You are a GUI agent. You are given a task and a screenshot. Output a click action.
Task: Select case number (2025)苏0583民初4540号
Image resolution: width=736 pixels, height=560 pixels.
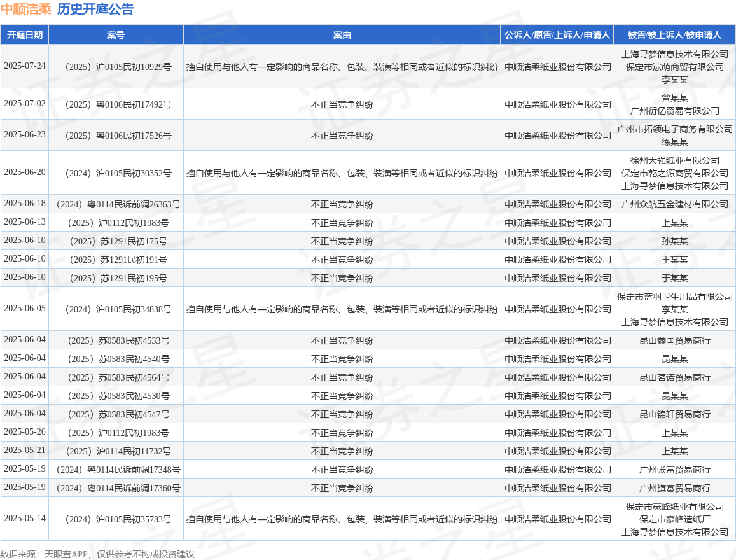tap(116, 359)
